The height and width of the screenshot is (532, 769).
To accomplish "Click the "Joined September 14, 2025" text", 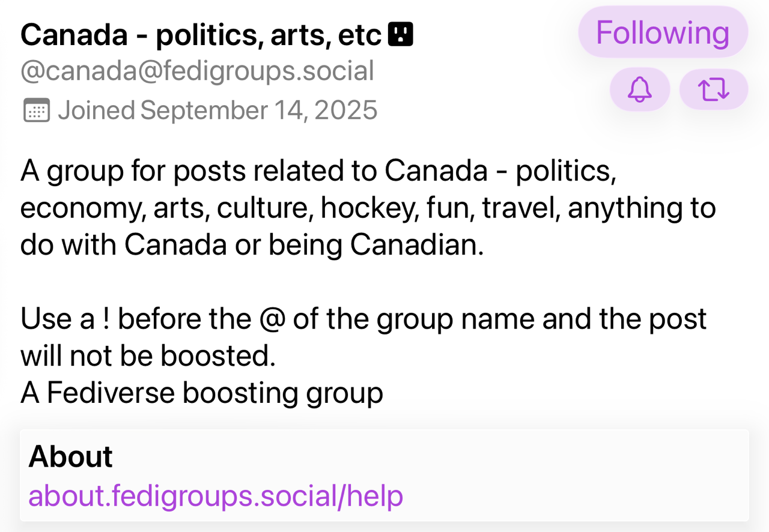I will [217, 110].
